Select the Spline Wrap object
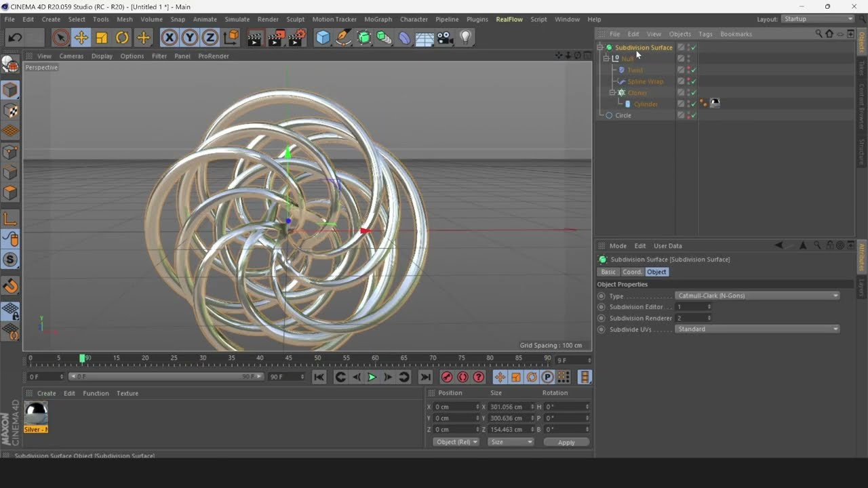This screenshot has height=488, width=868. 645,81
